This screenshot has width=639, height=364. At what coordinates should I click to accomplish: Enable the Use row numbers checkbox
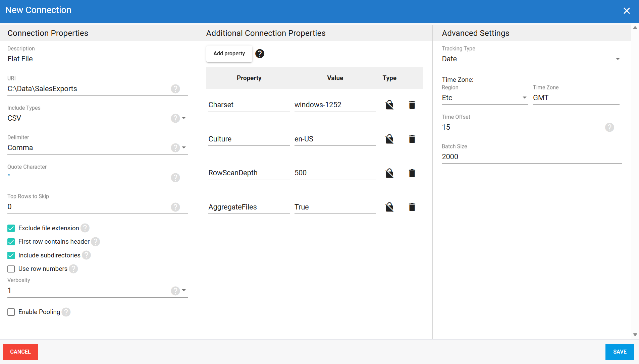(x=11, y=269)
